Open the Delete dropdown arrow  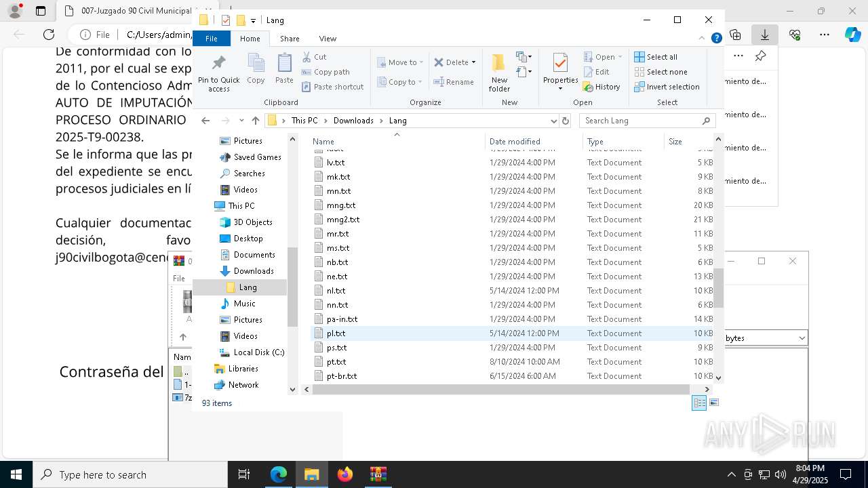coord(473,62)
